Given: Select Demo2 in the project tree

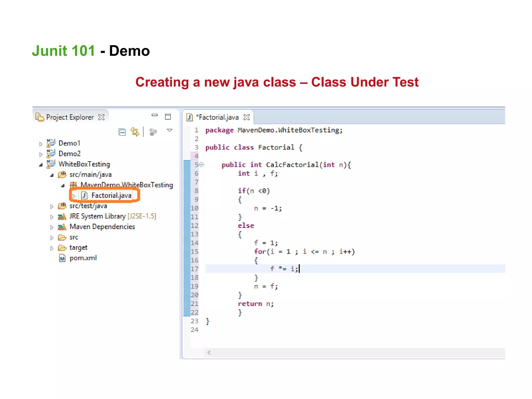Looking at the screenshot, I should click(x=70, y=154).
